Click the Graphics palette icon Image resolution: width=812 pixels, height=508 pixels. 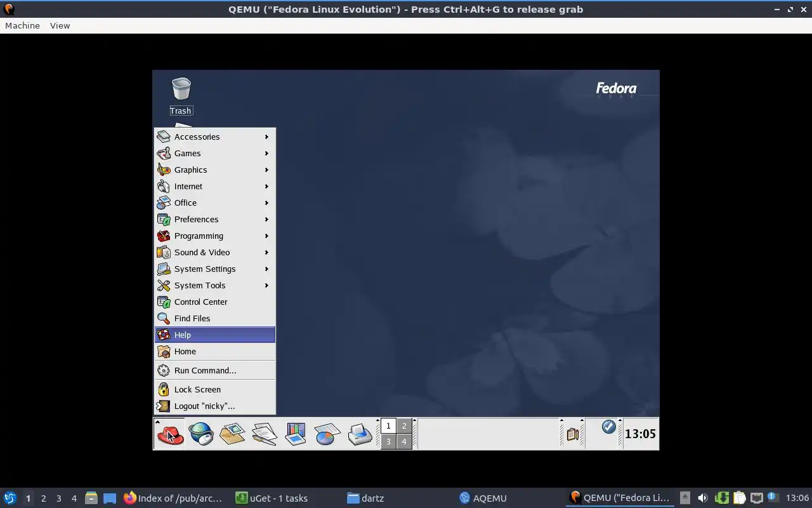(164, 170)
